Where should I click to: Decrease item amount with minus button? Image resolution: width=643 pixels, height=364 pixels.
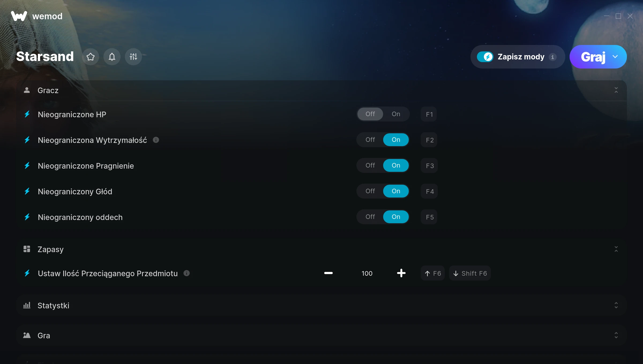pos(328,273)
